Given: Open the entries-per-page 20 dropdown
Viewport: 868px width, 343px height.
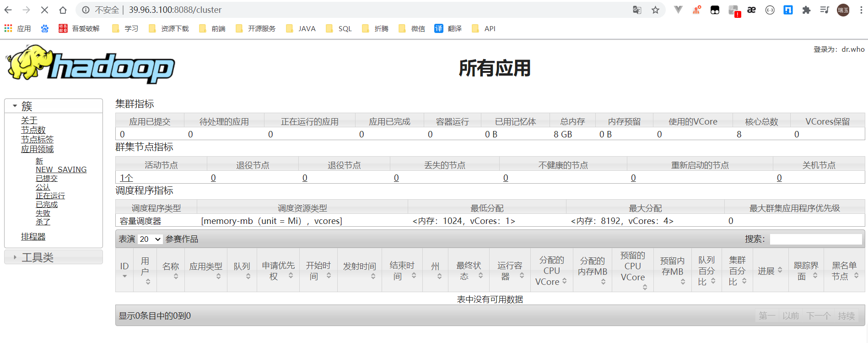Looking at the screenshot, I should pos(150,239).
